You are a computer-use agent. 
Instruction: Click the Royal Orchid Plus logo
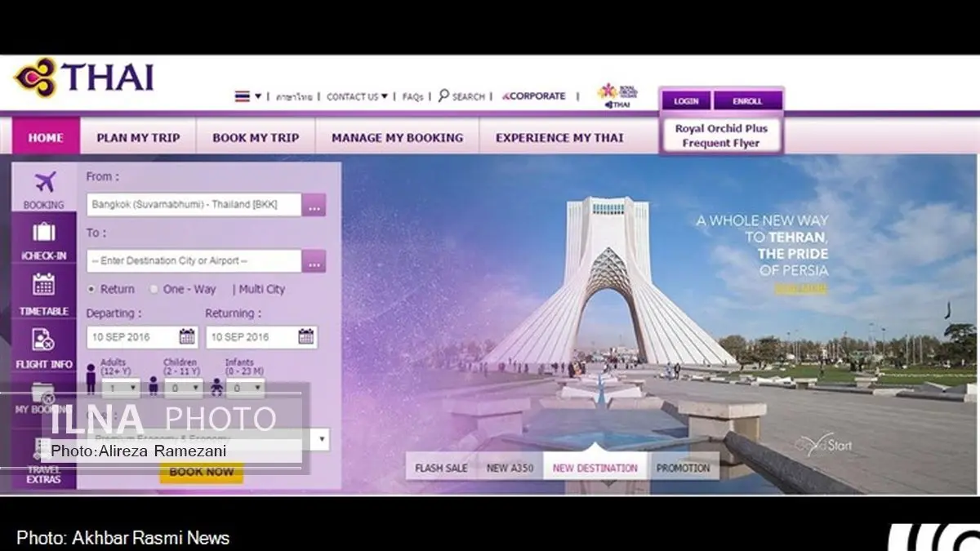click(x=617, y=96)
